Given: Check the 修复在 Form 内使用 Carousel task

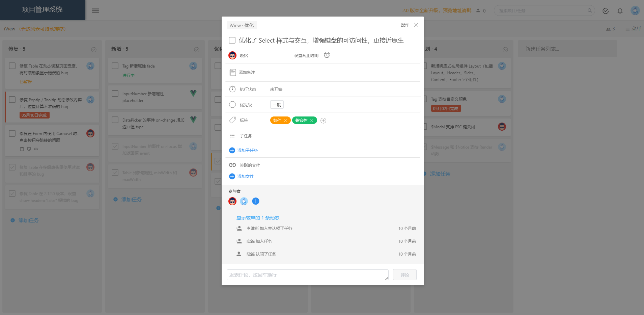Looking at the screenshot, I should (12, 133).
